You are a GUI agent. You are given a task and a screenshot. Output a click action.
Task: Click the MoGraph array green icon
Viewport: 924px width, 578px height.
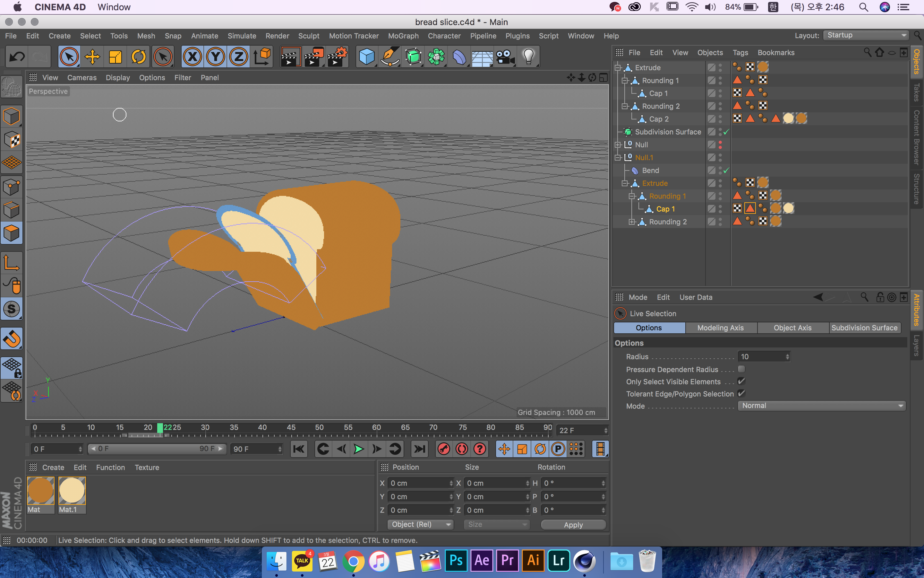coord(436,57)
